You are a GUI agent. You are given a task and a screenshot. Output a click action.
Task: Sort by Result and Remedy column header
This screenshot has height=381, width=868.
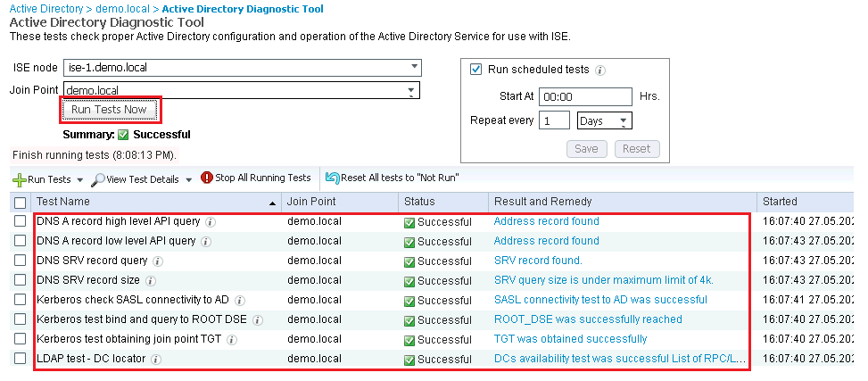[622, 202]
